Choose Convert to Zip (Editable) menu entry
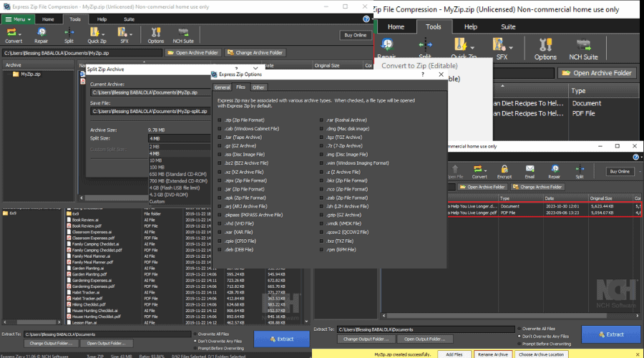 (x=419, y=66)
